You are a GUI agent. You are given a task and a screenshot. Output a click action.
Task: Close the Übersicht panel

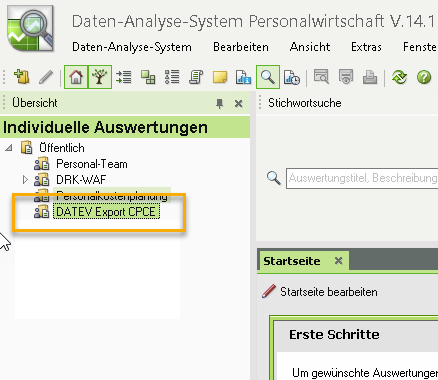tap(238, 104)
